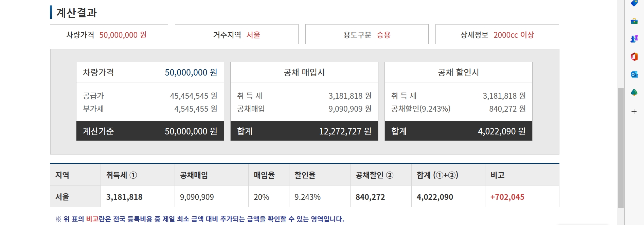Click 공채할인(9.243%) label

pyautogui.click(x=421, y=109)
